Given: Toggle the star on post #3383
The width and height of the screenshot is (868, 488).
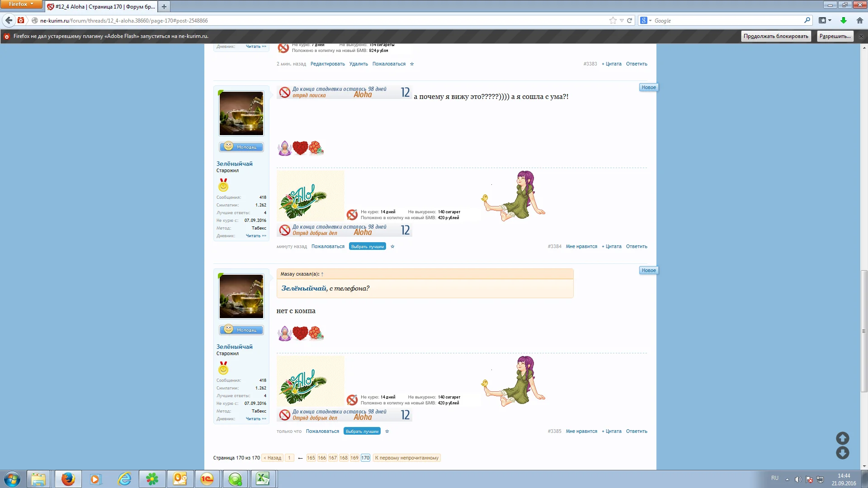Looking at the screenshot, I should click(412, 64).
